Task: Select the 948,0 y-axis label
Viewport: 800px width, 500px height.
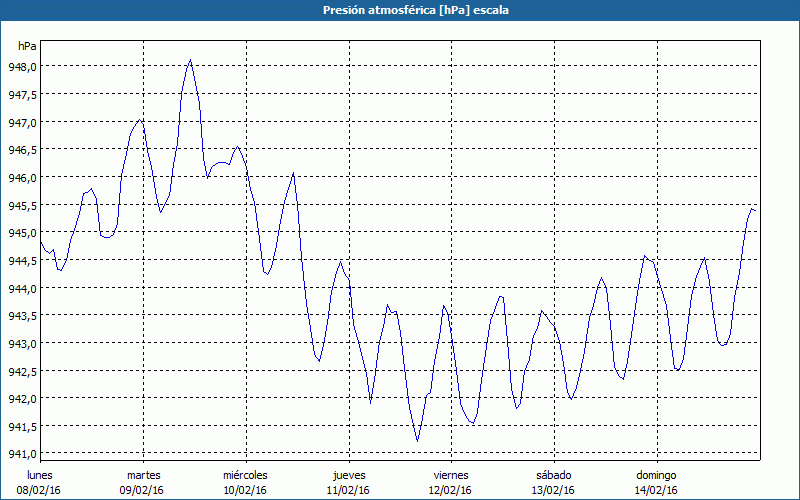Action: (x=24, y=67)
